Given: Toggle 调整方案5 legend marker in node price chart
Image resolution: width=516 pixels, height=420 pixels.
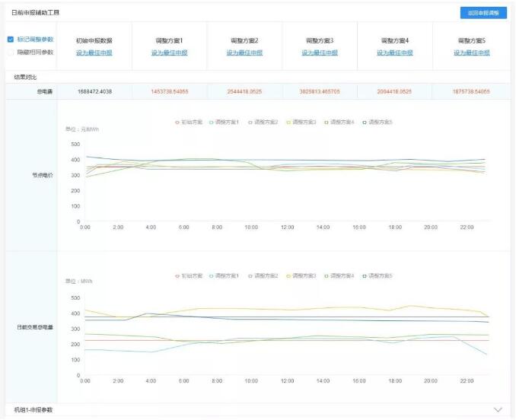Looking at the screenshot, I should [x=365, y=123].
